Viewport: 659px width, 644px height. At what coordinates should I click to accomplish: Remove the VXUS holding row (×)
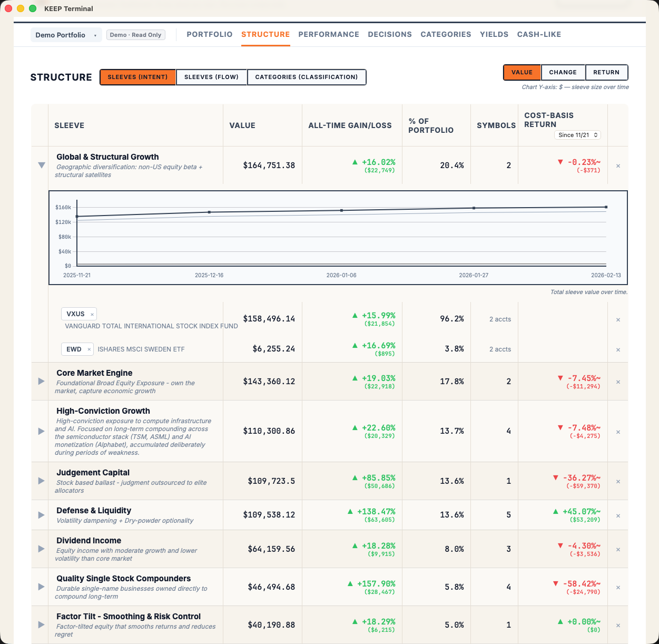[x=618, y=320]
